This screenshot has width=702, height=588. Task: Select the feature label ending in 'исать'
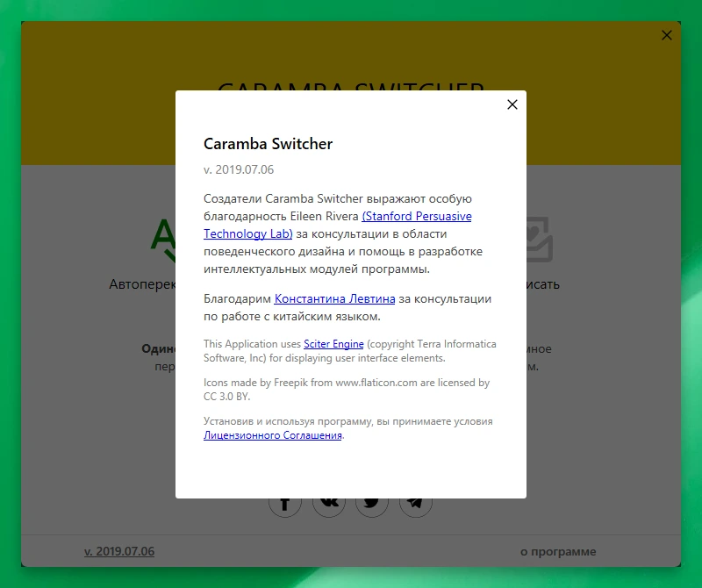(x=543, y=284)
